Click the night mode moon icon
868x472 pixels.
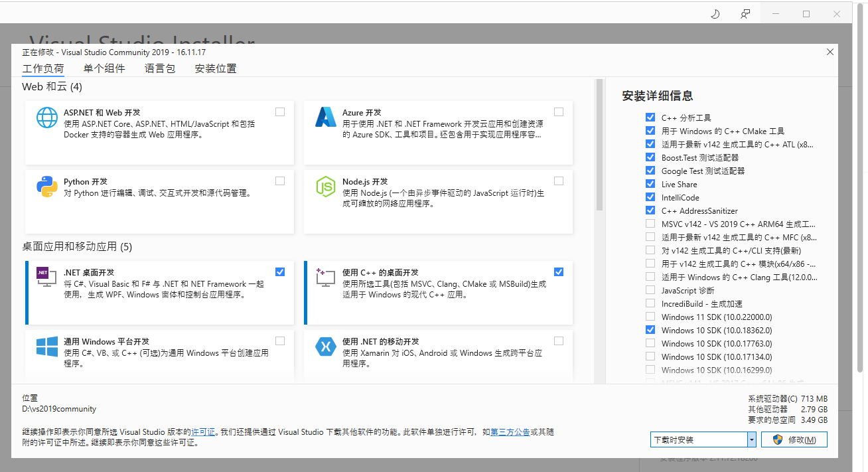coord(715,14)
